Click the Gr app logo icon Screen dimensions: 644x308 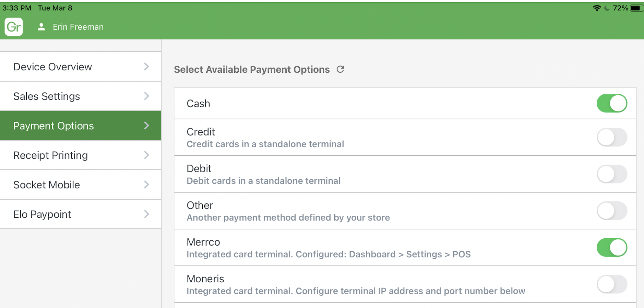[x=14, y=27]
